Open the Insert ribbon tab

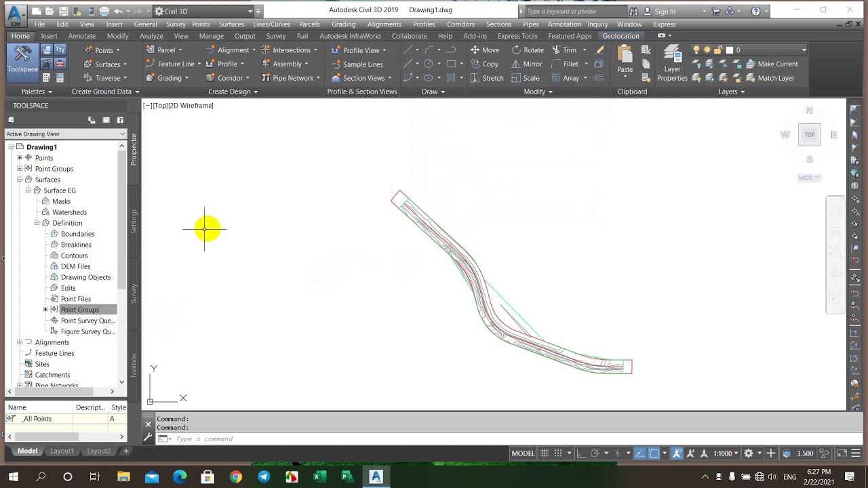tap(49, 36)
